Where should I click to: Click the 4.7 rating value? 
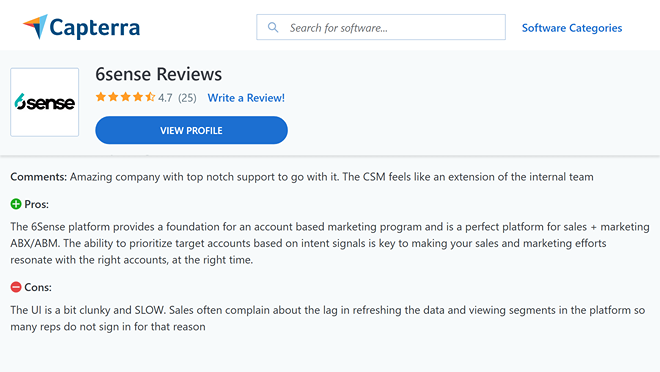[x=165, y=98]
